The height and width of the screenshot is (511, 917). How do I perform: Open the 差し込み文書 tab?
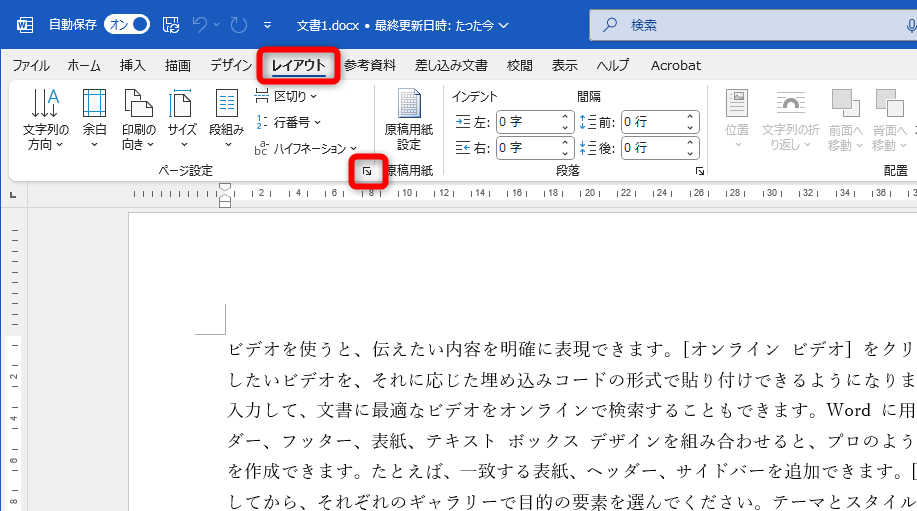451,65
